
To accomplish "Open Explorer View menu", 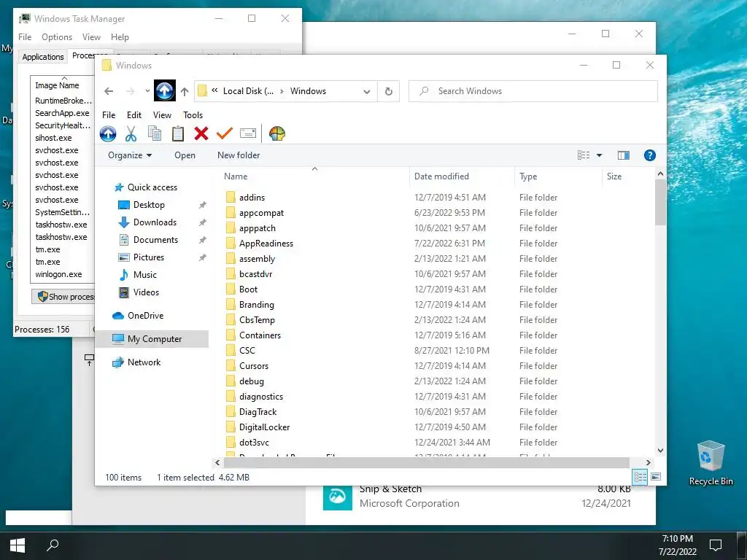I will click(162, 114).
